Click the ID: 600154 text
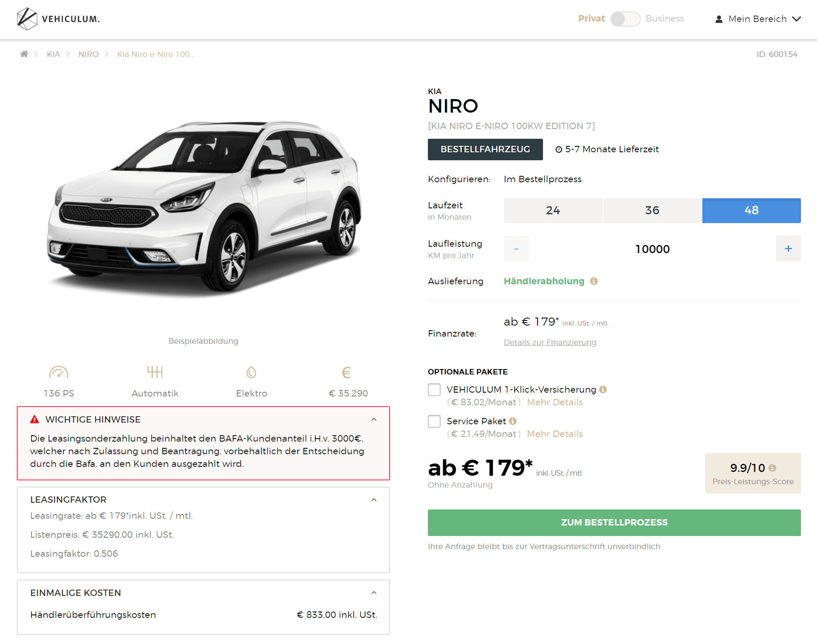Screen dimensions: 817x644 click(777, 54)
